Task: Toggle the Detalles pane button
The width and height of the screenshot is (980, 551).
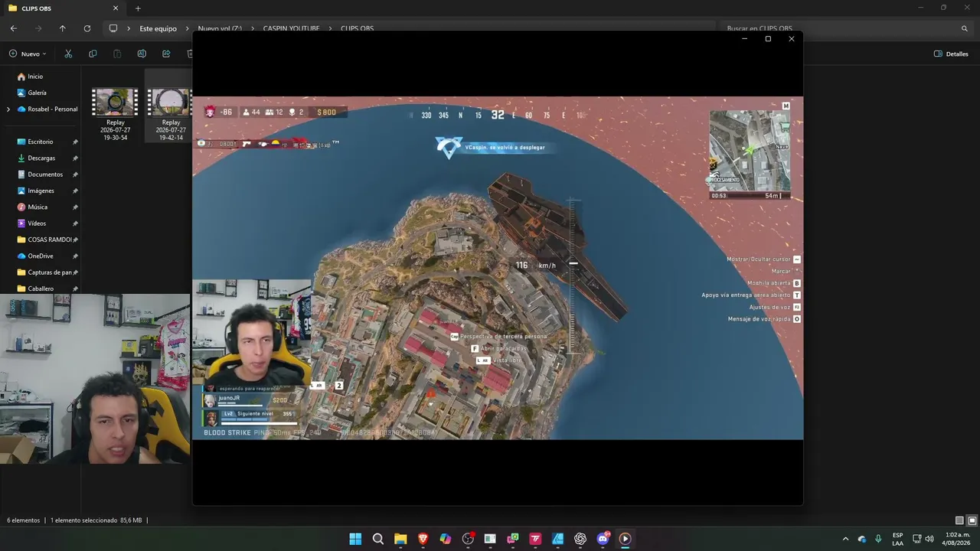Action: (951, 54)
